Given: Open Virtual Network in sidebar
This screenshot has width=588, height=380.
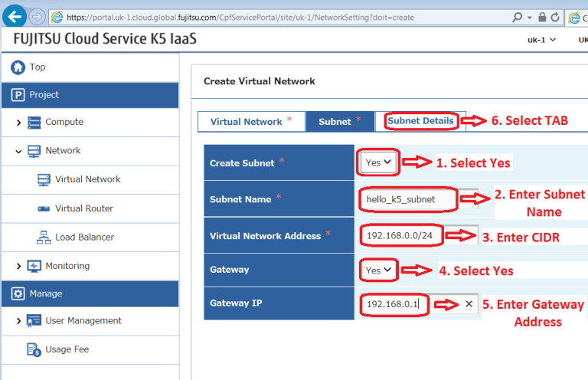Looking at the screenshot, I should 88,179.
